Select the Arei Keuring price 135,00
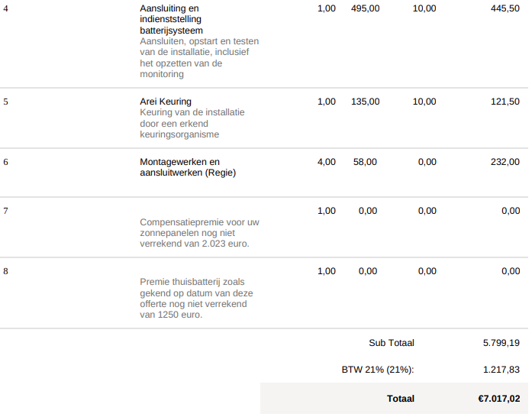The image size is (532, 417). coord(365,102)
